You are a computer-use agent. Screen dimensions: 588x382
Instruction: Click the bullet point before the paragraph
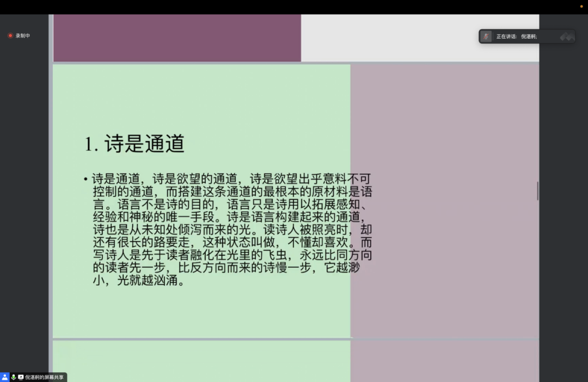tap(85, 179)
